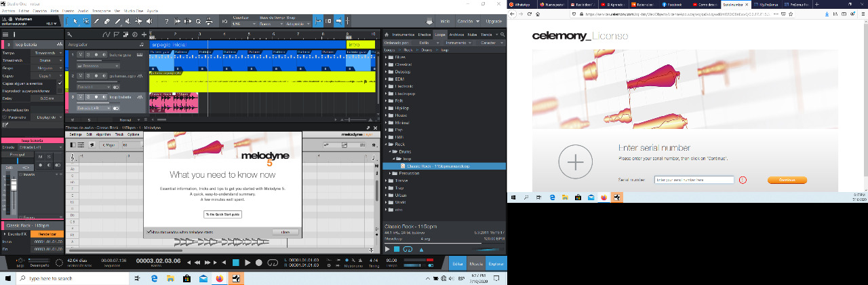Open the Algorithm menu in Melodyne
Viewport: 868px width, 285px height.
tap(104, 134)
